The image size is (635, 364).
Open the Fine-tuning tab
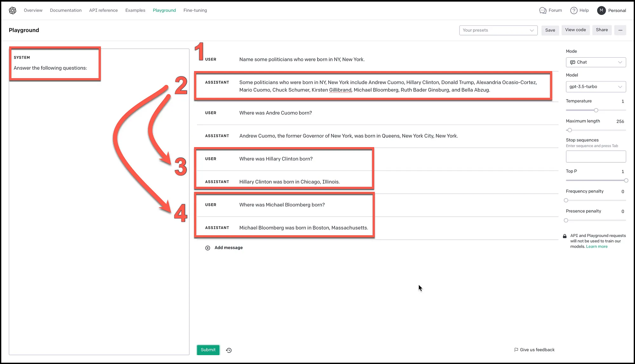[x=195, y=10]
